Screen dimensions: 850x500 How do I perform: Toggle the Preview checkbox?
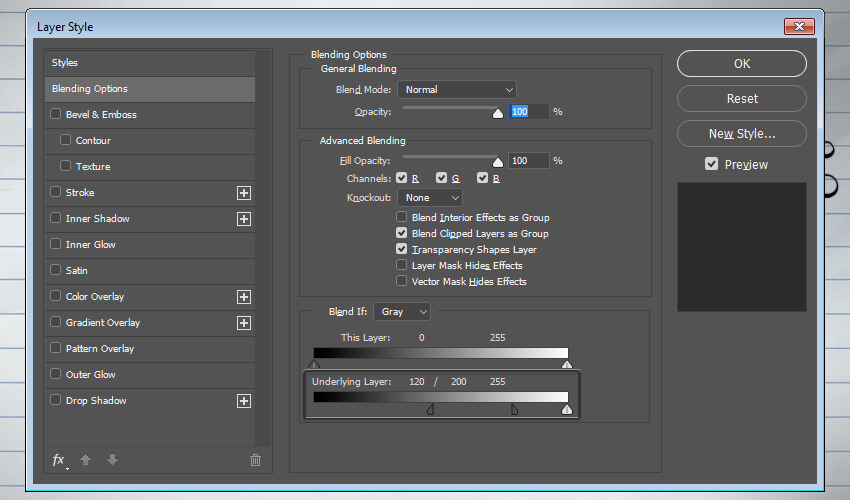point(711,164)
